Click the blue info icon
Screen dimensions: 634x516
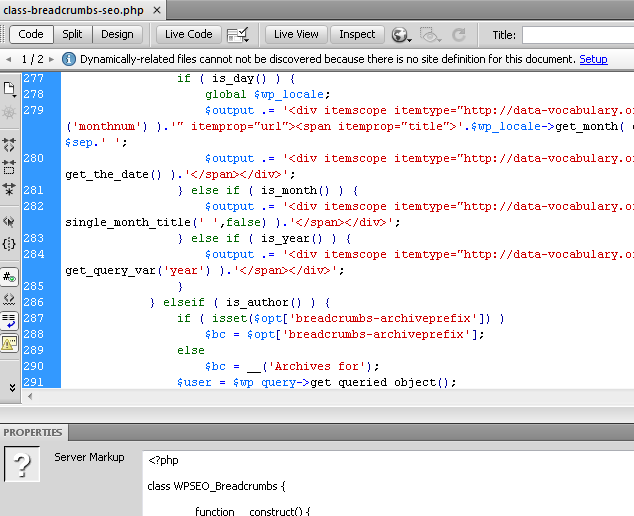pyautogui.click(x=69, y=59)
